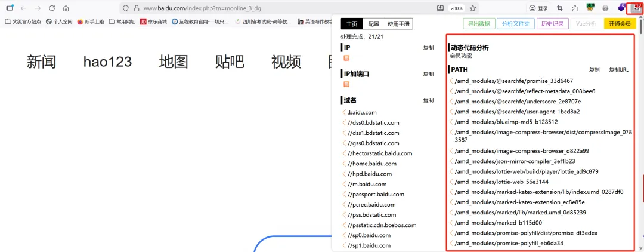Click chevron beside /amd_modules/lottie-web_56e3144
Viewport: 644px width, 252px height.
pos(452,182)
